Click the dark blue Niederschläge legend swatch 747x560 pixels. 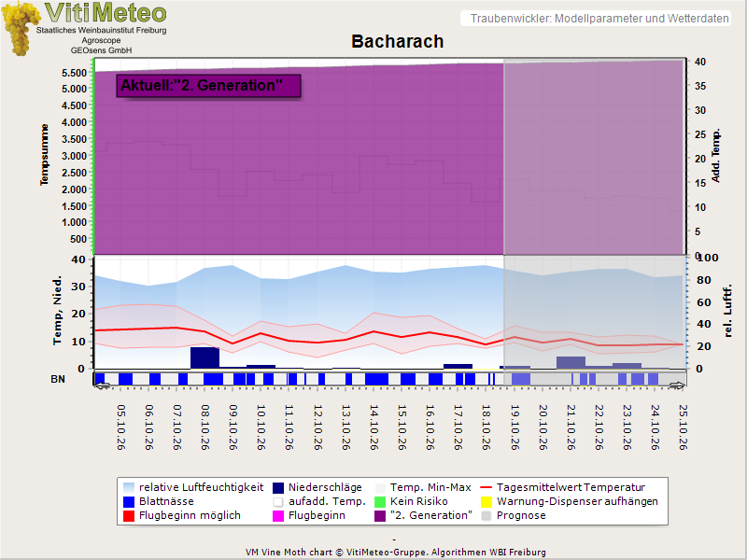[278, 487]
